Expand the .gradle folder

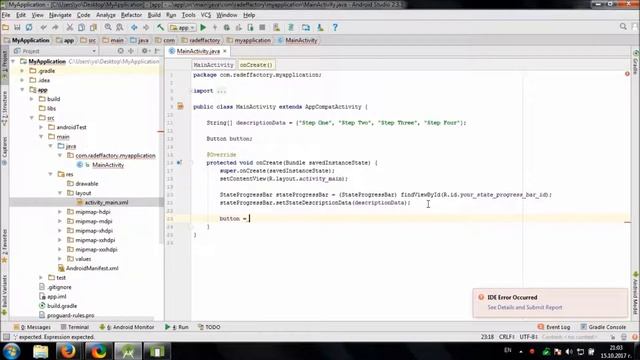[x=23, y=71]
